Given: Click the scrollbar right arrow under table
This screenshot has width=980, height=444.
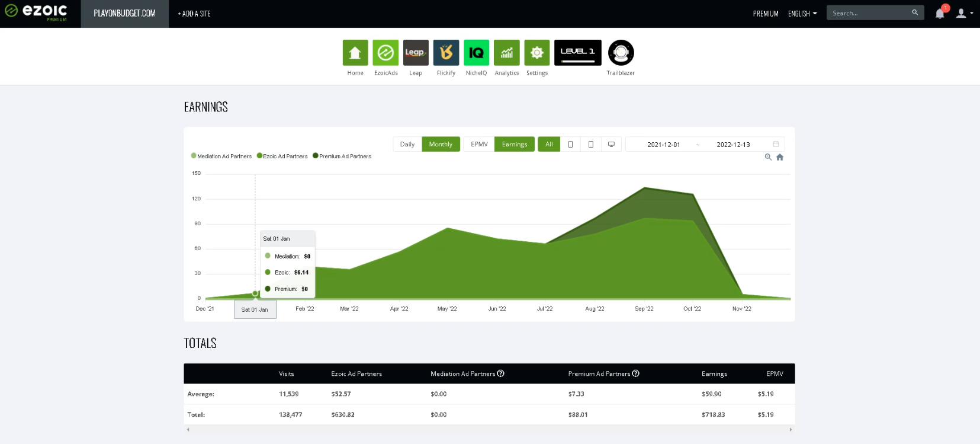Looking at the screenshot, I should point(791,429).
